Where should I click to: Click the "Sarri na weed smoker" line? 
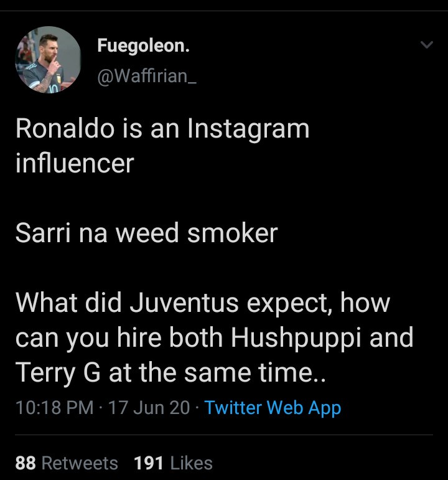pos(146,233)
